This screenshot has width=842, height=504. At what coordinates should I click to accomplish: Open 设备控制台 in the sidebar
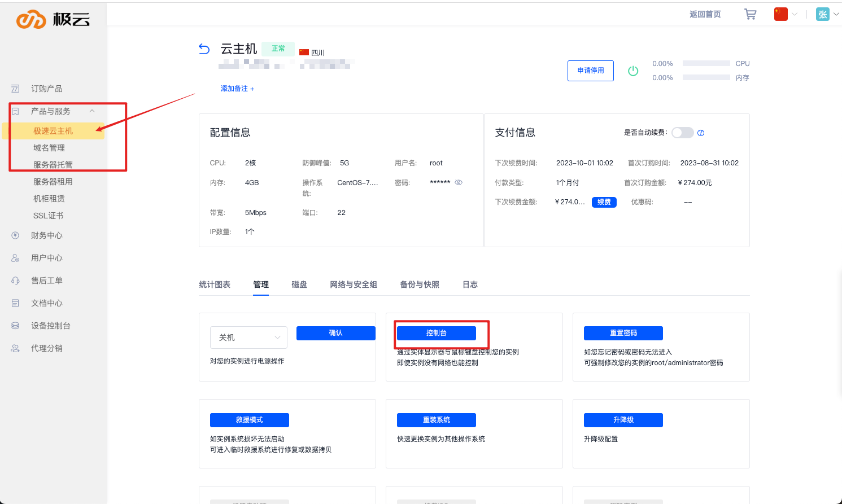point(50,326)
